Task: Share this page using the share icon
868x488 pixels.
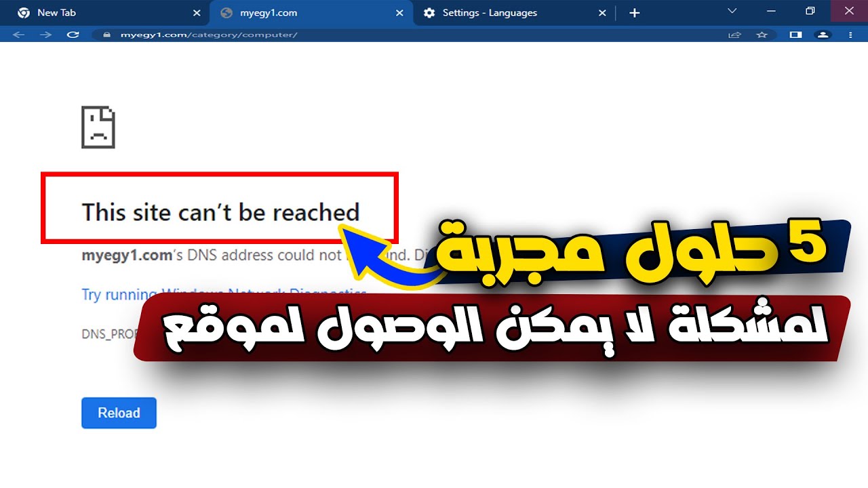Action: pos(734,34)
